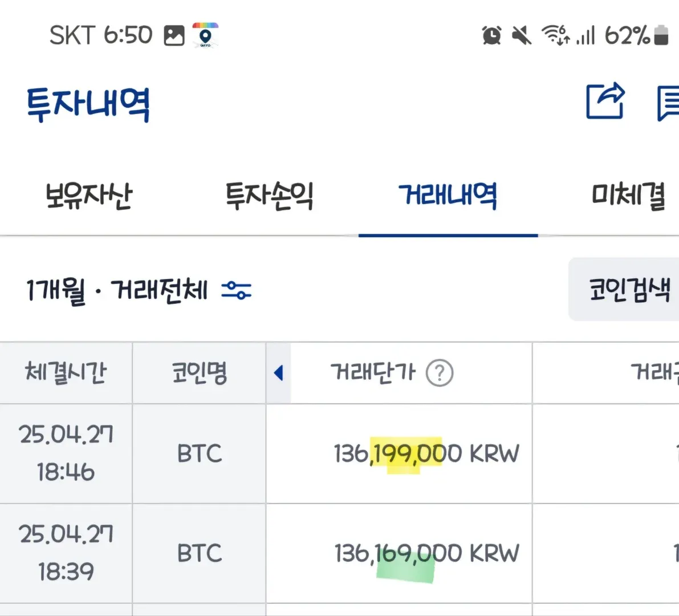679x616 pixels.
Task: Select the 거래내역 tab
Action: (448, 196)
